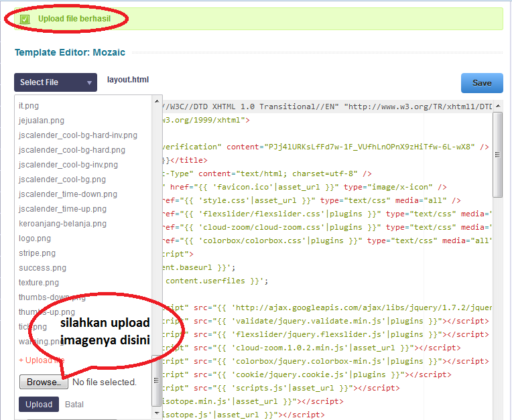Open jscalender_cool-bg.png file
Screen dimensions: 512x420
point(62,180)
